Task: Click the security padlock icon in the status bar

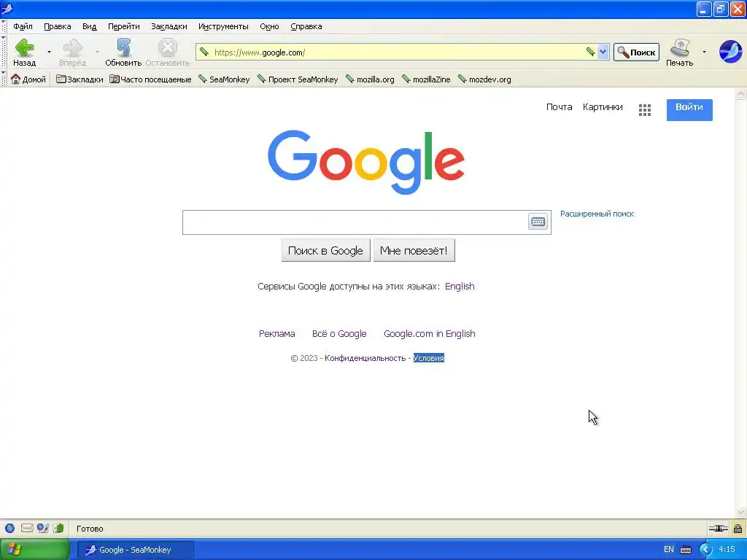Action: (x=738, y=528)
